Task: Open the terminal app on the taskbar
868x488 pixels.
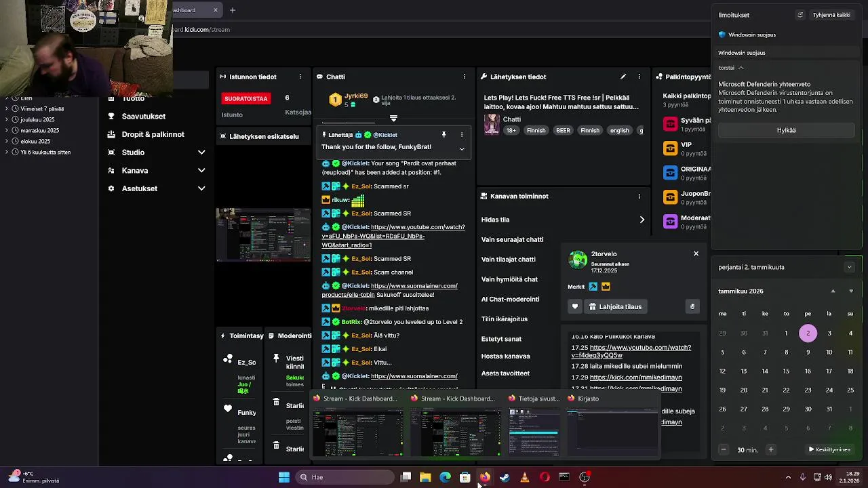Action: pos(564,477)
